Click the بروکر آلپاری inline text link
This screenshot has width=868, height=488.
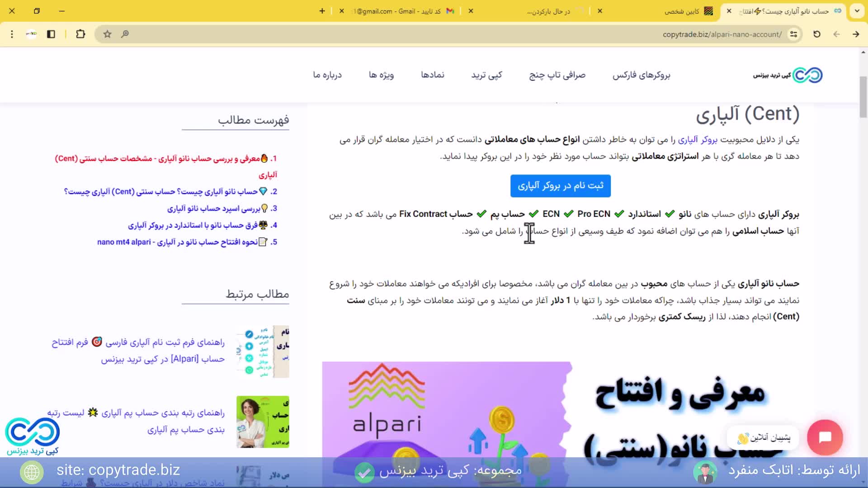coord(697,140)
